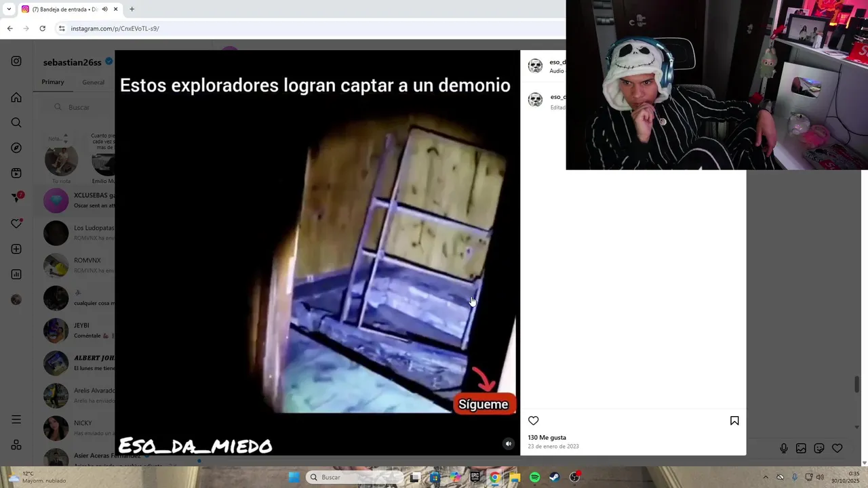The width and height of the screenshot is (868, 488).
Task: Open the browser tab search dropdown
Action: coord(9,9)
